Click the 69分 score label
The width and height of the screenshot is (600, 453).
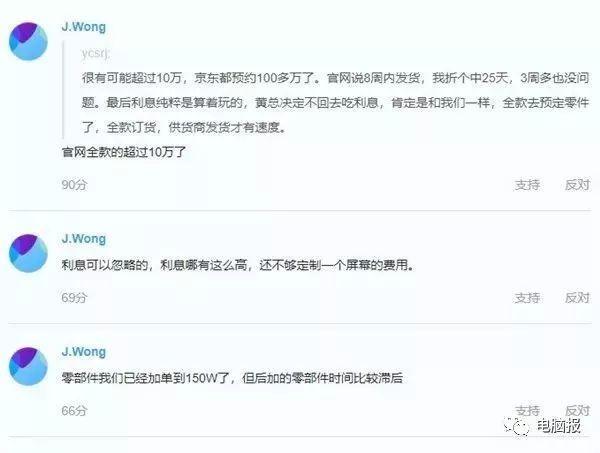[74, 298]
